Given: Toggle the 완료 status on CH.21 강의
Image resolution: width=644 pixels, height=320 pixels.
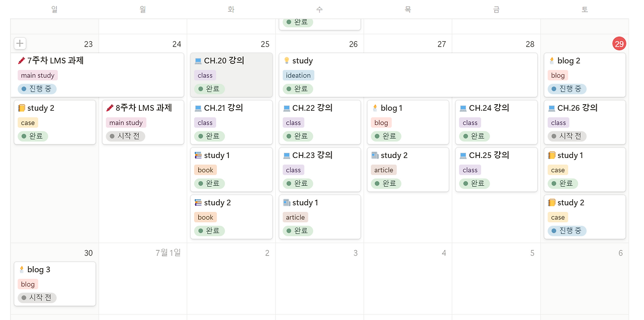Looking at the screenshot, I should coord(209,136).
